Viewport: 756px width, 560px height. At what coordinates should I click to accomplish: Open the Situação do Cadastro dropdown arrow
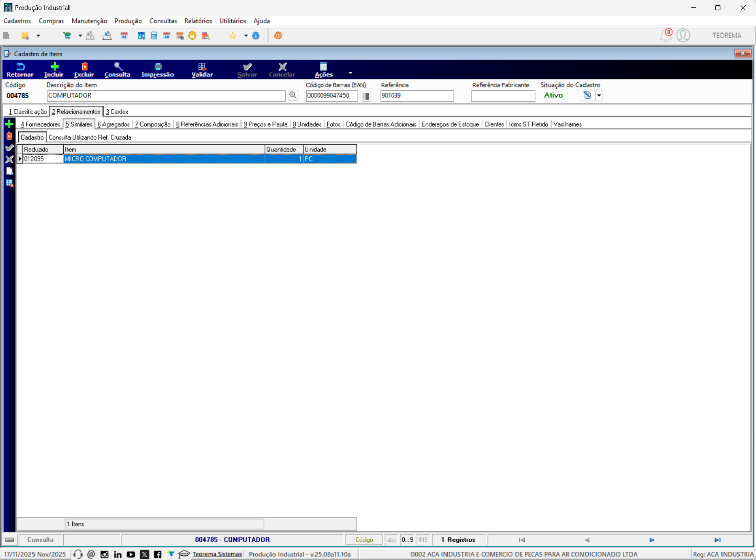(x=599, y=95)
